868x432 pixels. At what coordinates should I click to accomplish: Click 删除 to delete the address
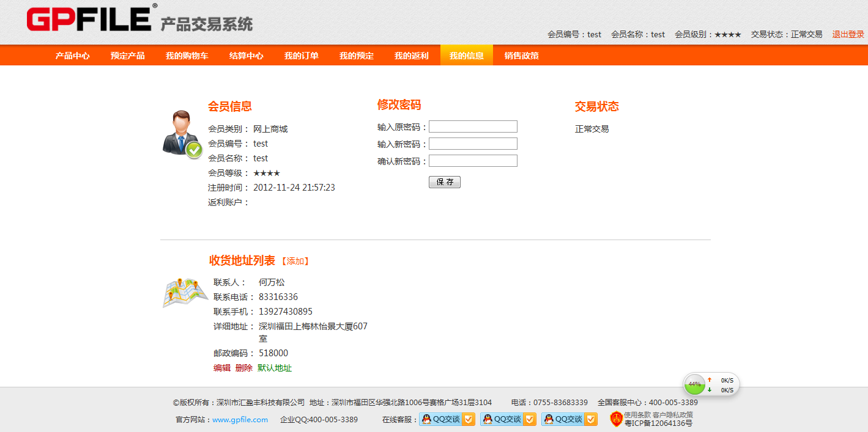click(x=243, y=368)
